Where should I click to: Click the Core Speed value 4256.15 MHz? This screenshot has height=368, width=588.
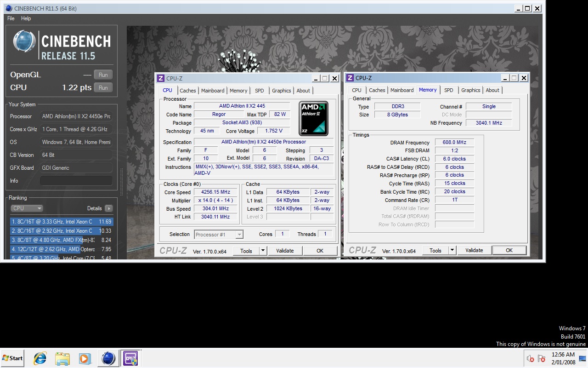[215, 192]
